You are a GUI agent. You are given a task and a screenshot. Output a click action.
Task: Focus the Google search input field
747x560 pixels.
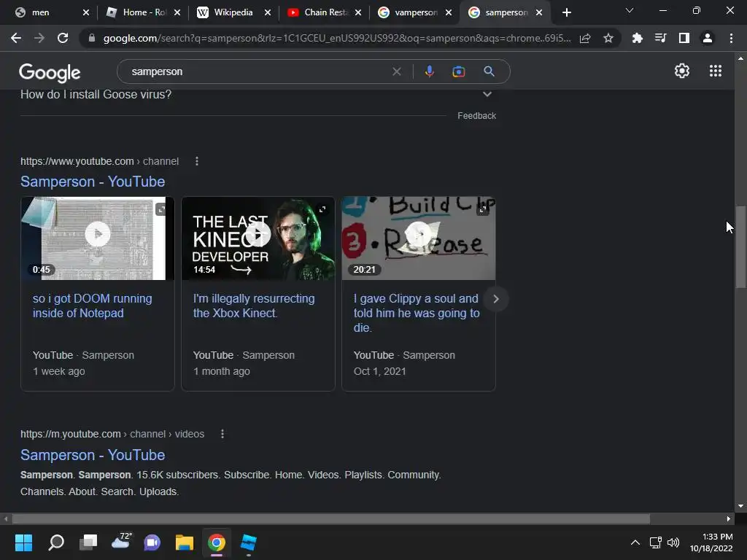tap(258, 71)
